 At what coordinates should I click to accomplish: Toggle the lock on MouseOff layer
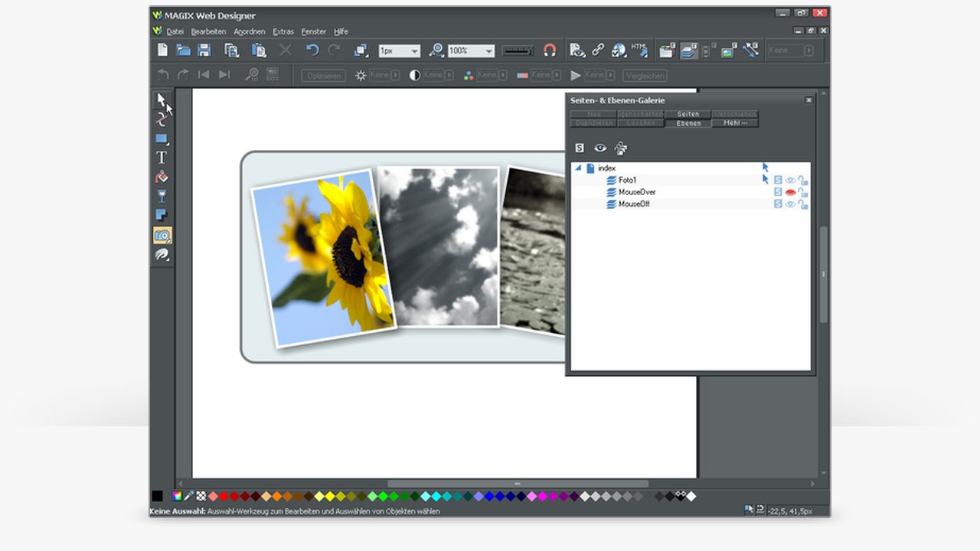click(802, 204)
